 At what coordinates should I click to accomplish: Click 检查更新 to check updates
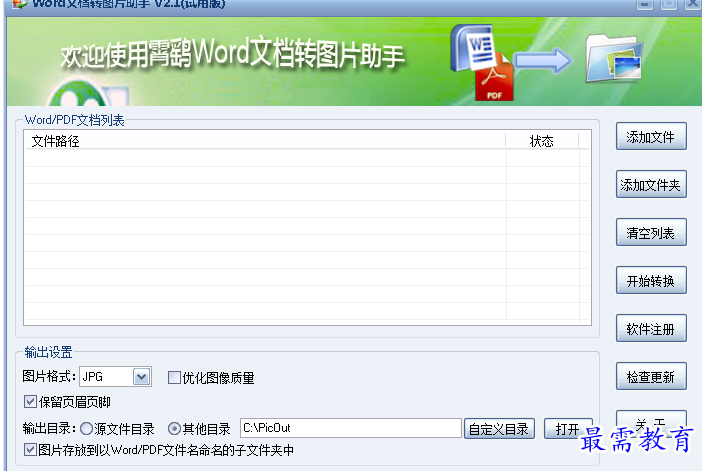coord(651,377)
